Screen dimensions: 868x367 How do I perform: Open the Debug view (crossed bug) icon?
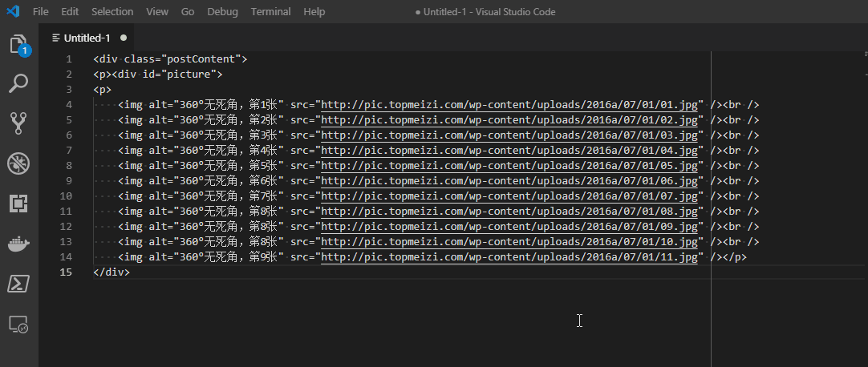[x=18, y=163]
